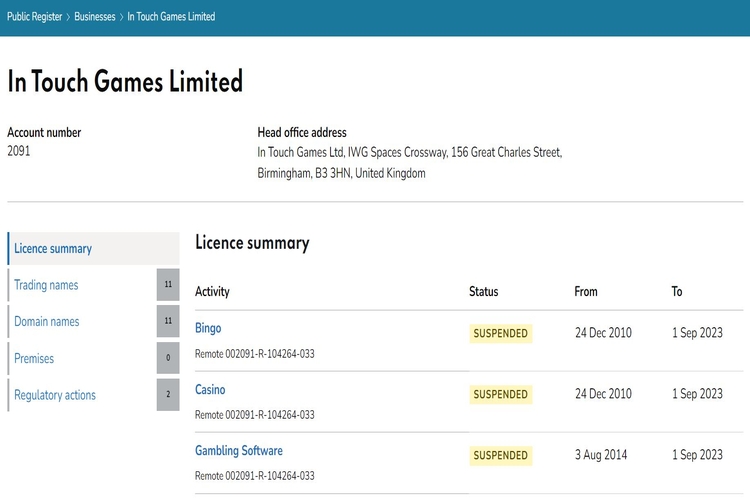Open the Trading names section

[46, 285]
